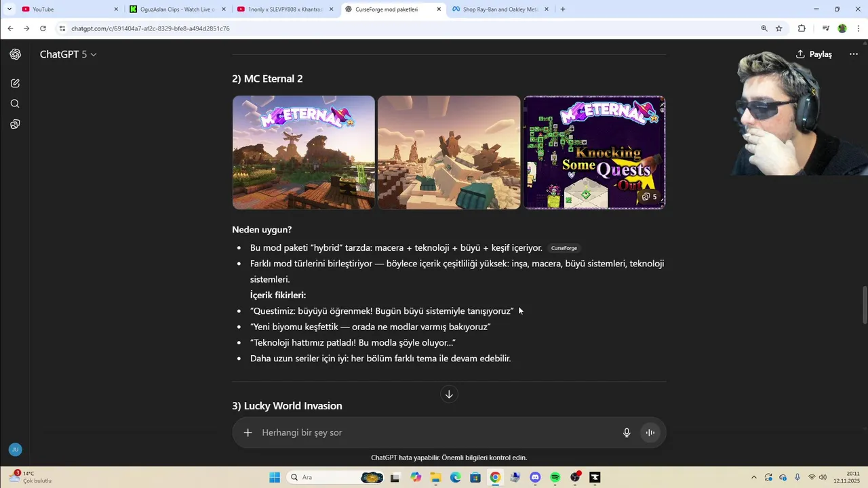Launch Copilot from the taskbar
The height and width of the screenshot is (488, 868).
[416, 478]
